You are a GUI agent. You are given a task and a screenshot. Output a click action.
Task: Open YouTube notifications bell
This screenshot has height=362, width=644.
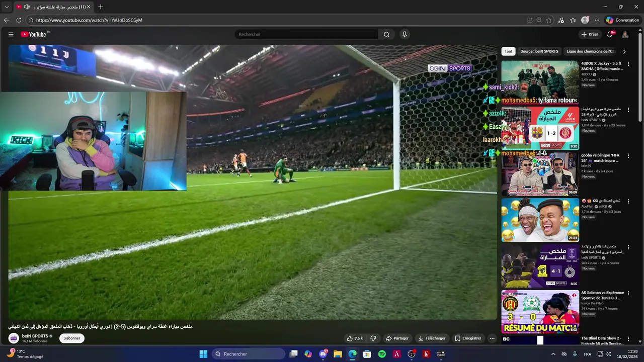coord(610,34)
